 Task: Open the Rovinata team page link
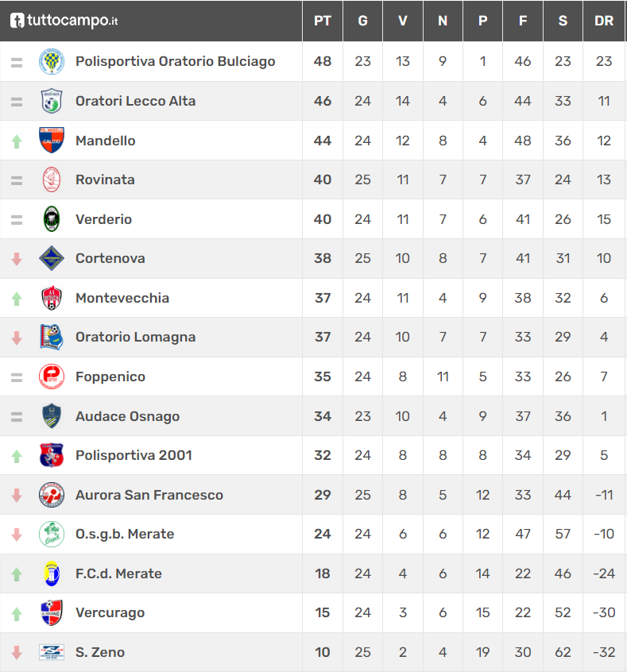105,180
